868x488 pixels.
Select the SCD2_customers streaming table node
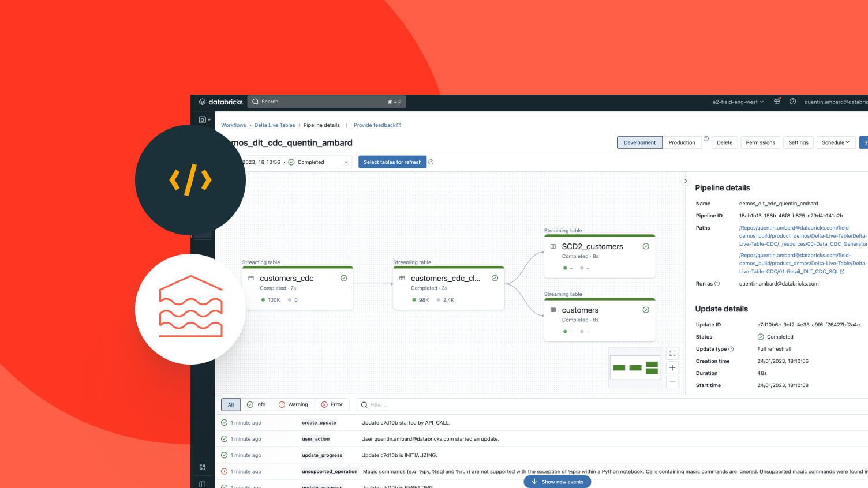click(600, 256)
